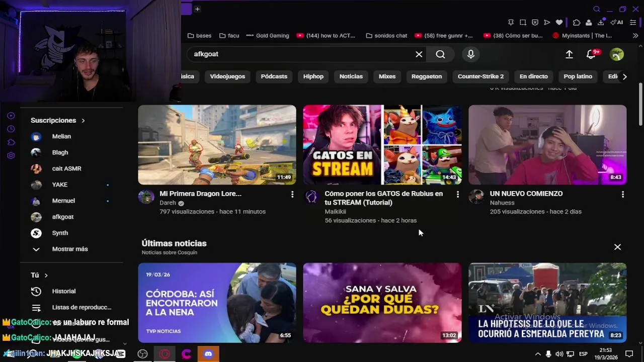Click the magnifier search button
The image size is (644, 362).
440,54
